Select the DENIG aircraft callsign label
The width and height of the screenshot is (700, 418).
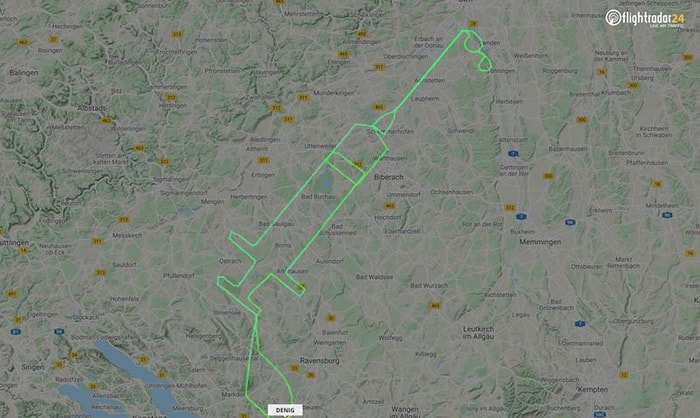[x=285, y=410]
